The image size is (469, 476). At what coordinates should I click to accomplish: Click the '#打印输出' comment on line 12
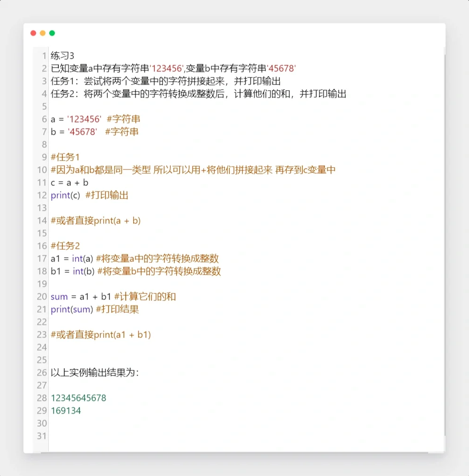(107, 195)
